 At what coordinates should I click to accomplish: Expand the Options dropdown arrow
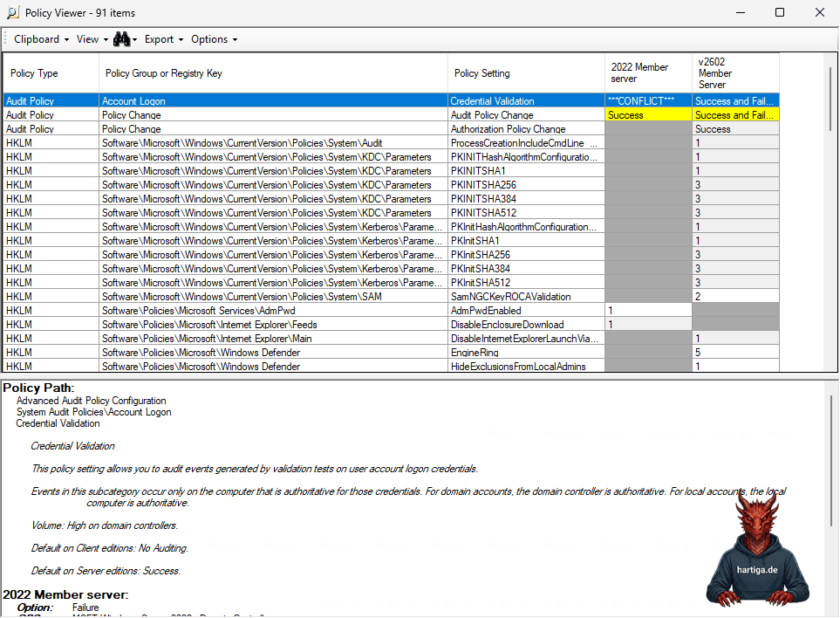coord(236,39)
